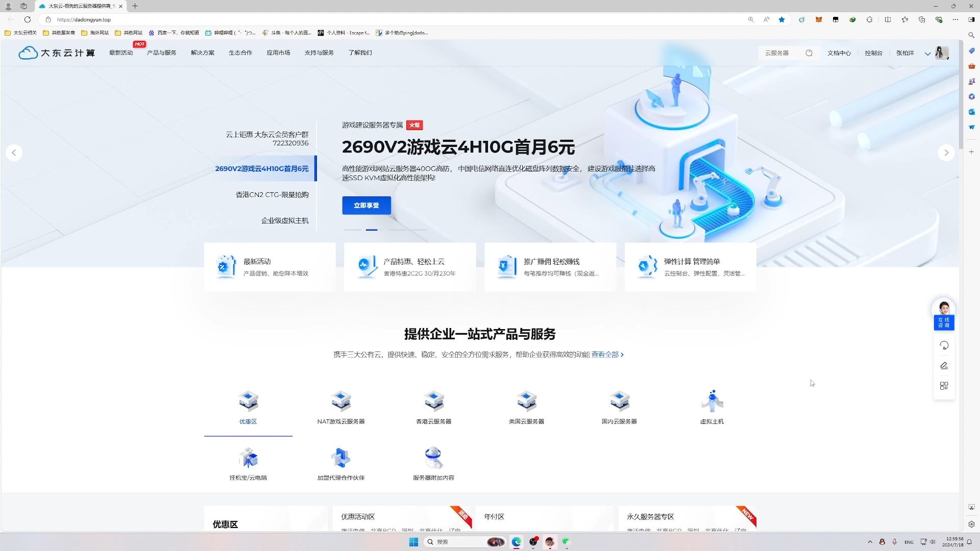Click the browser back arrow
This screenshot has width=980, height=551.
(11, 19)
